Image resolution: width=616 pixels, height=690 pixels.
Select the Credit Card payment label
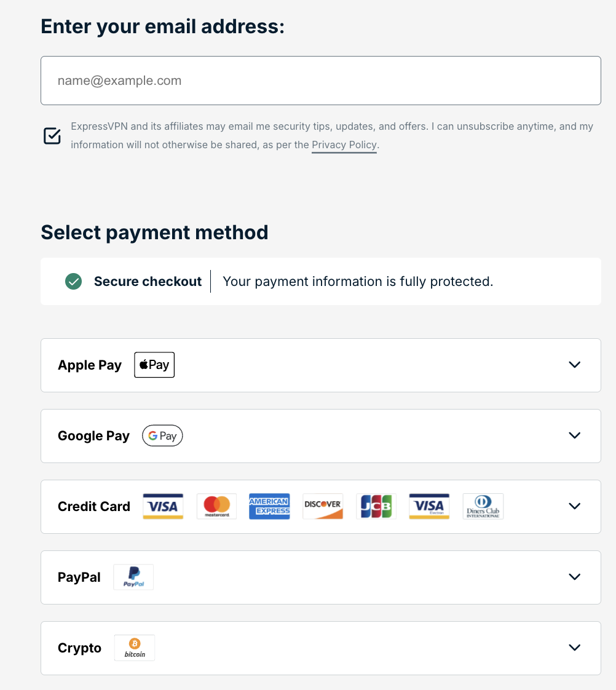(x=94, y=507)
